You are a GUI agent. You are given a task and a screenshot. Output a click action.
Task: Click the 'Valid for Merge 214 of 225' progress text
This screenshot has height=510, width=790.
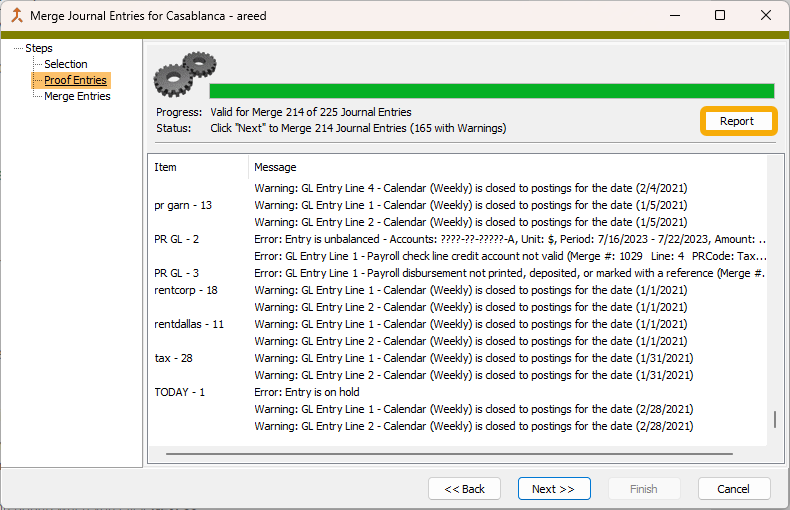311,112
